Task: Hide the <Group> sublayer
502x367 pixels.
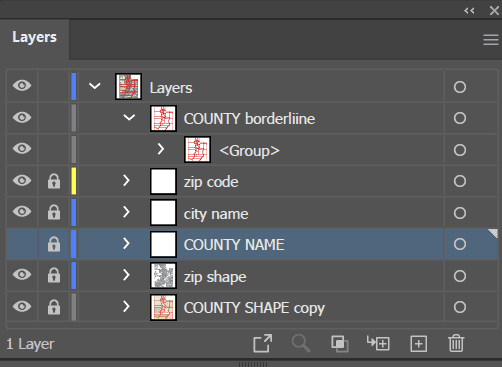Action: pos(22,148)
